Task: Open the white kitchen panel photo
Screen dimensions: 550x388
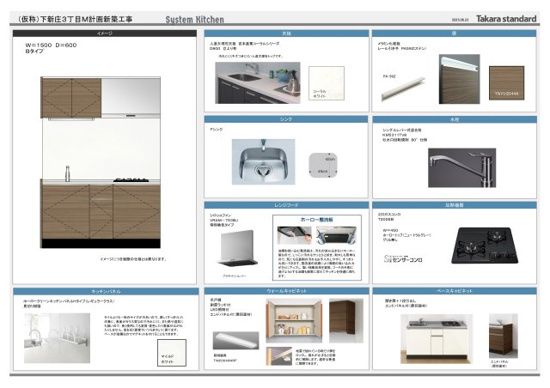Action: coord(57,338)
